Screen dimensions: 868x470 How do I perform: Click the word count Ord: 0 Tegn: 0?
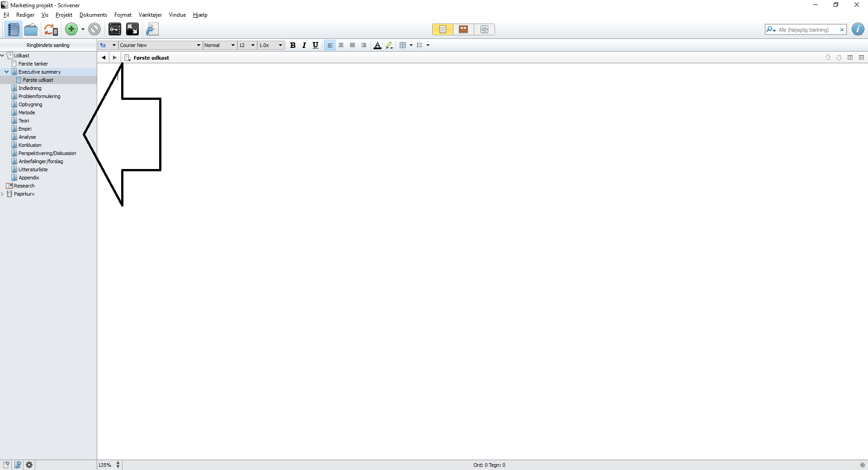[x=489, y=465]
